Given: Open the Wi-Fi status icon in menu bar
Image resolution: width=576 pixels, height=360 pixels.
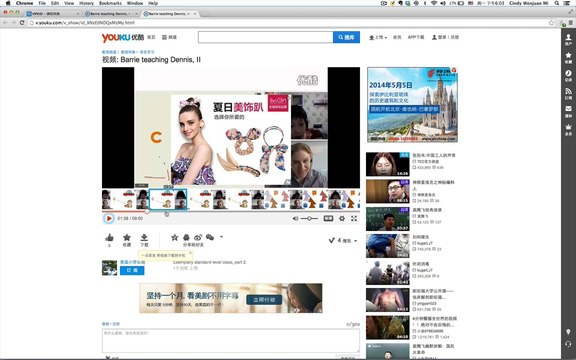Looking at the screenshot, I should (434, 3).
